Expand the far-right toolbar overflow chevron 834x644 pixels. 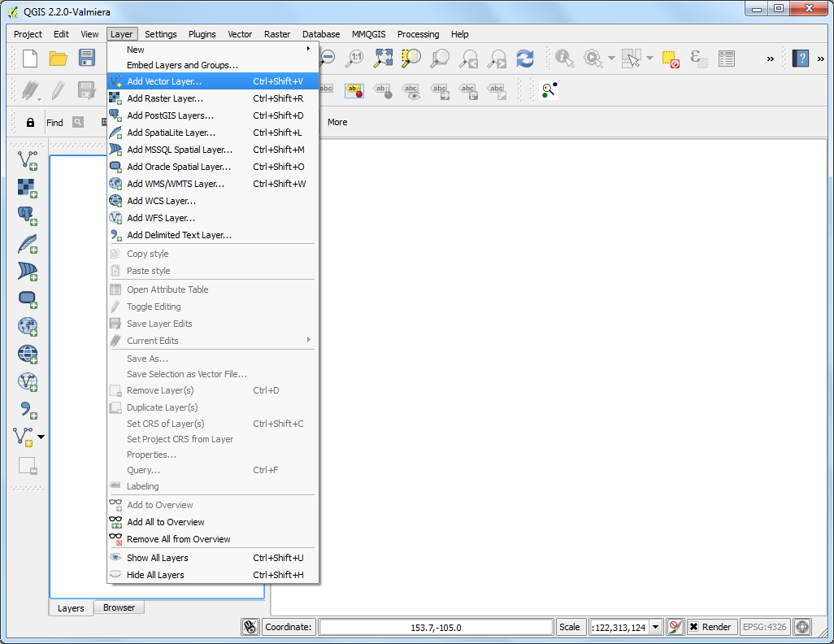tap(821, 59)
